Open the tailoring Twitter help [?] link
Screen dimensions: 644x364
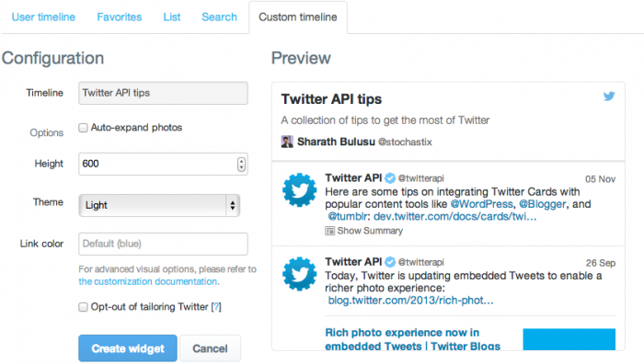(216, 306)
